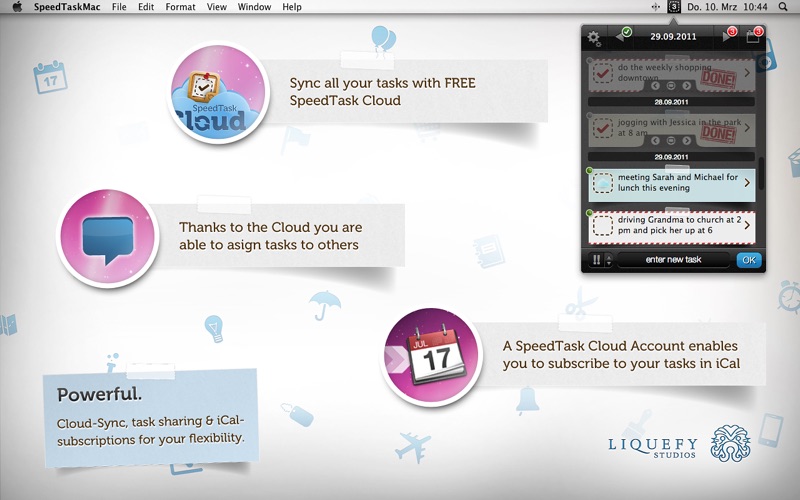Go to the previous day arrow
800x500 pixels.
(x=622, y=36)
